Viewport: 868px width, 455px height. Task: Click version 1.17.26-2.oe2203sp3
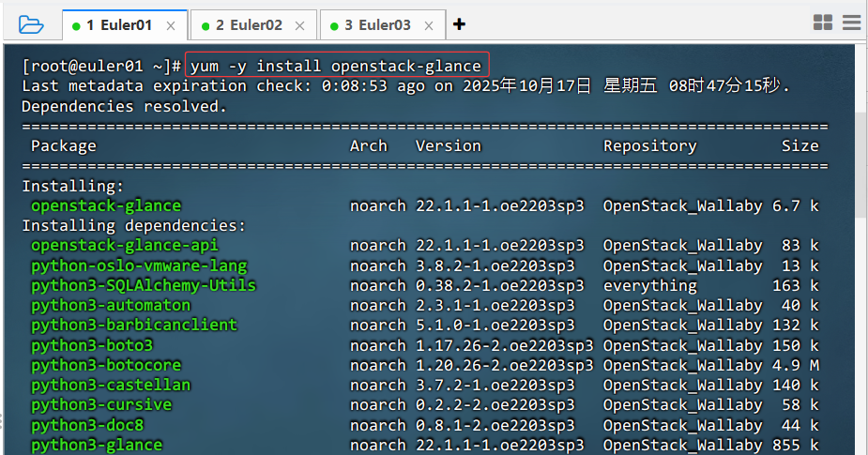(504, 345)
